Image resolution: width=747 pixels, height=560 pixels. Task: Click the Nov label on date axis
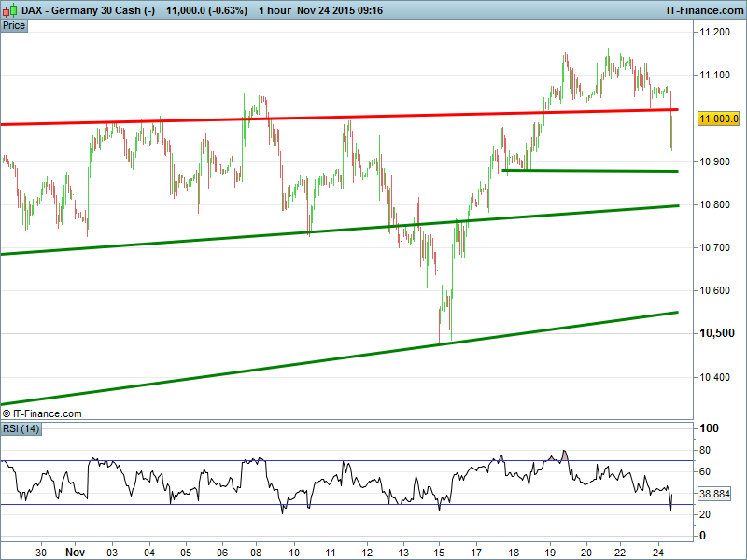pyautogui.click(x=74, y=552)
